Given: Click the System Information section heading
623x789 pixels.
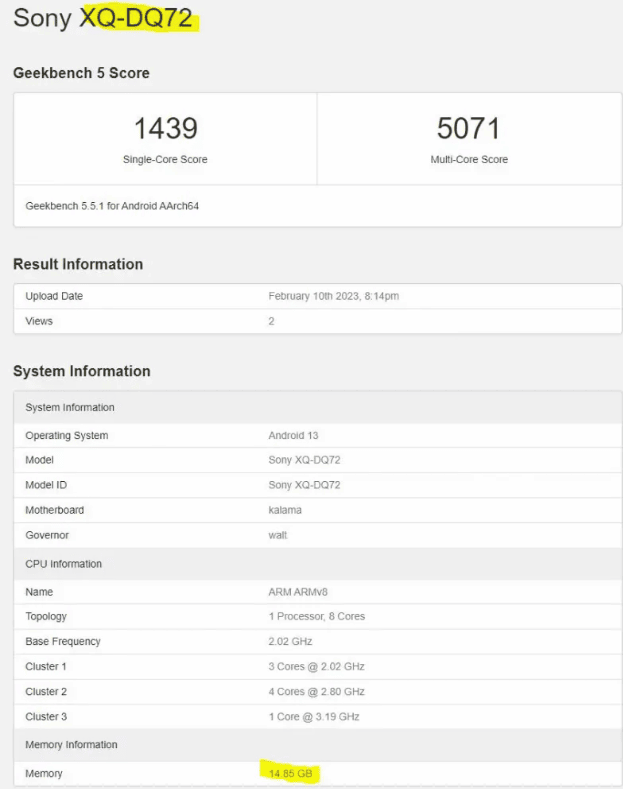Looking at the screenshot, I should point(81,371).
